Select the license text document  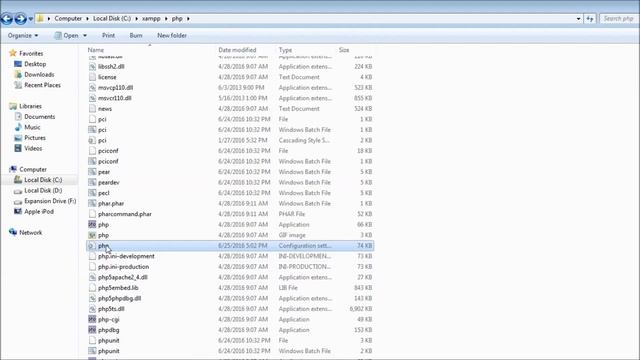click(x=107, y=77)
